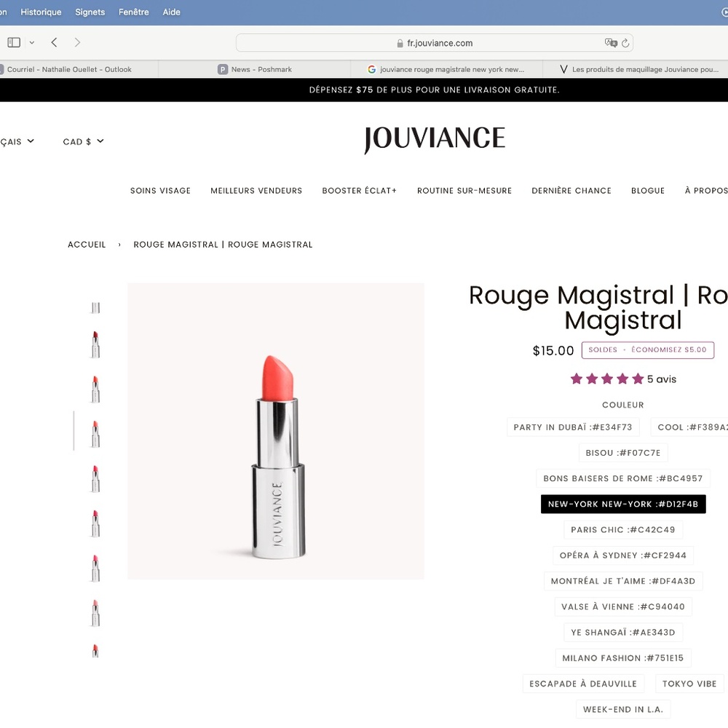728x728 pixels.
Task: Choose BONS BAISERS DE ROME colour
Action: tap(623, 478)
